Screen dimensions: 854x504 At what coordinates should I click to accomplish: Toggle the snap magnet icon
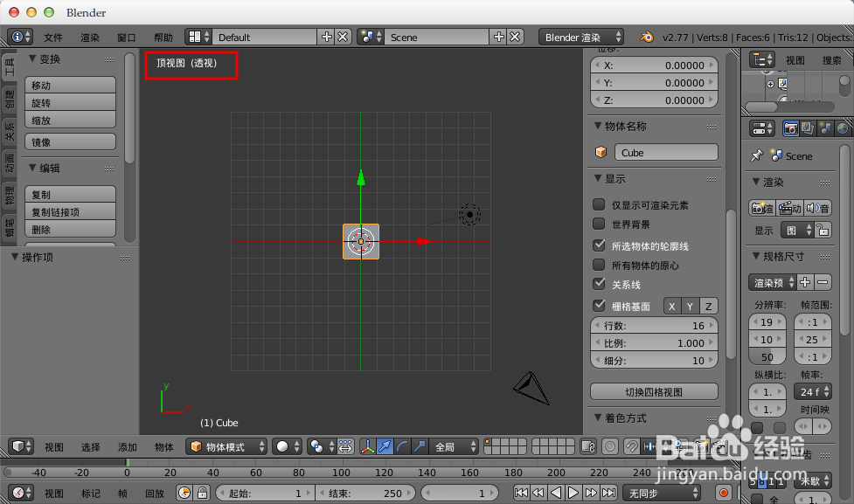tap(631, 447)
